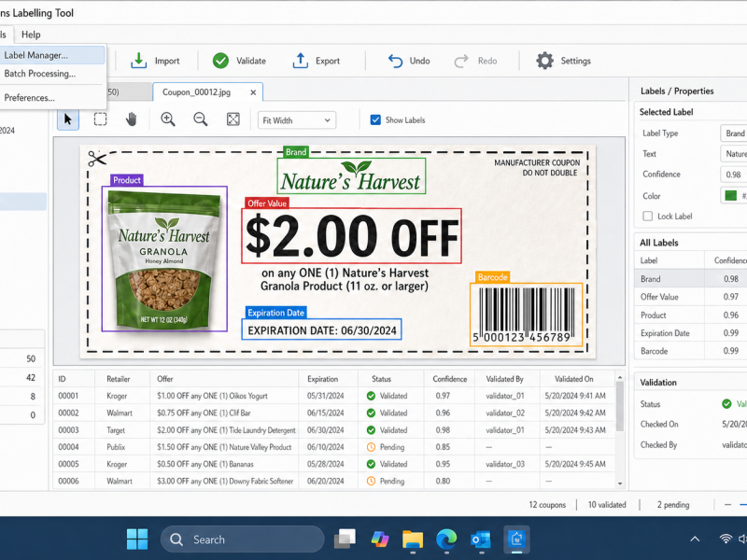Select Product row in All Labels
The height and width of the screenshot is (560, 747).
690,315
